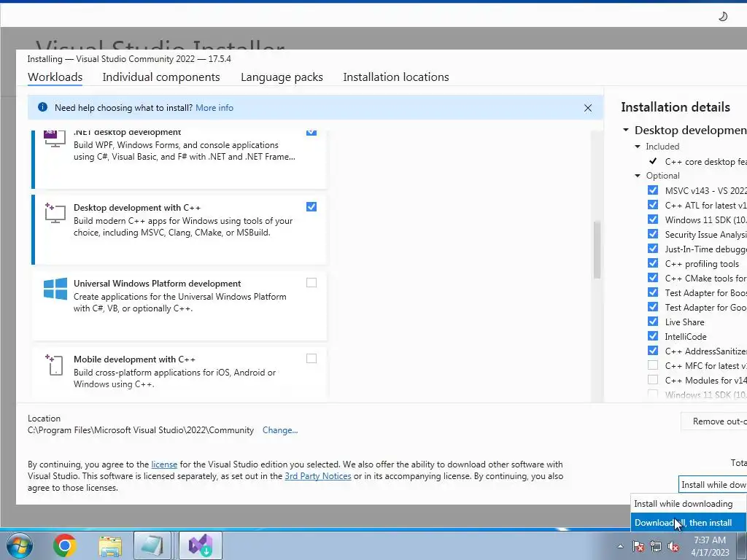Click the Desktop development with C++ icon
The image size is (747, 560).
[x=55, y=213]
